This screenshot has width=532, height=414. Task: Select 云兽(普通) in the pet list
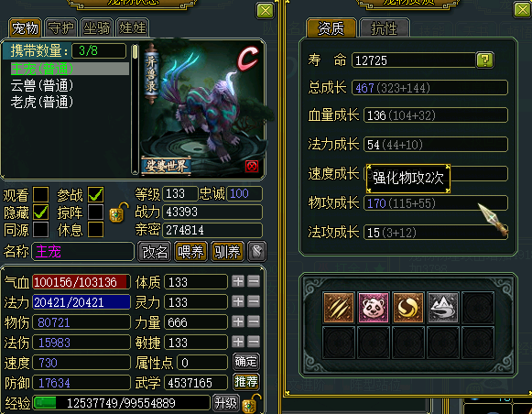click(x=42, y=85)
